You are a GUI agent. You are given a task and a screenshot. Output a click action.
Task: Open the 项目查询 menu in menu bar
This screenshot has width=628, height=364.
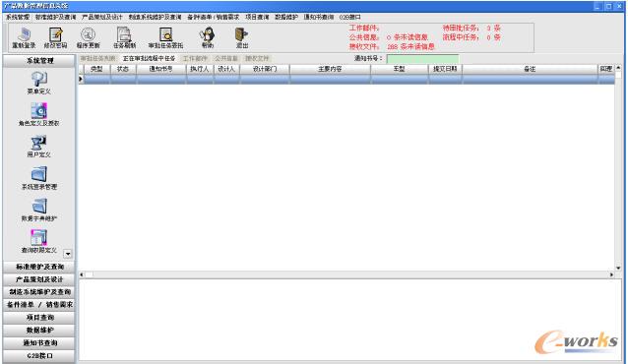click(257, 18)
